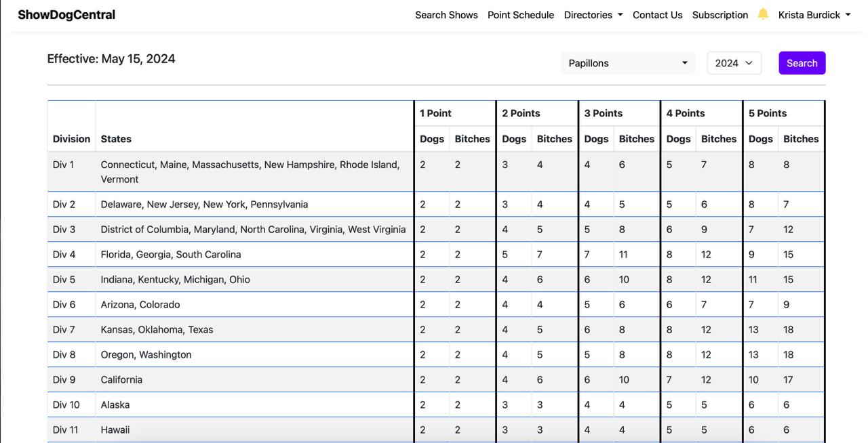
Task: Select the Div 1 row label
Action: coord(64,165)
